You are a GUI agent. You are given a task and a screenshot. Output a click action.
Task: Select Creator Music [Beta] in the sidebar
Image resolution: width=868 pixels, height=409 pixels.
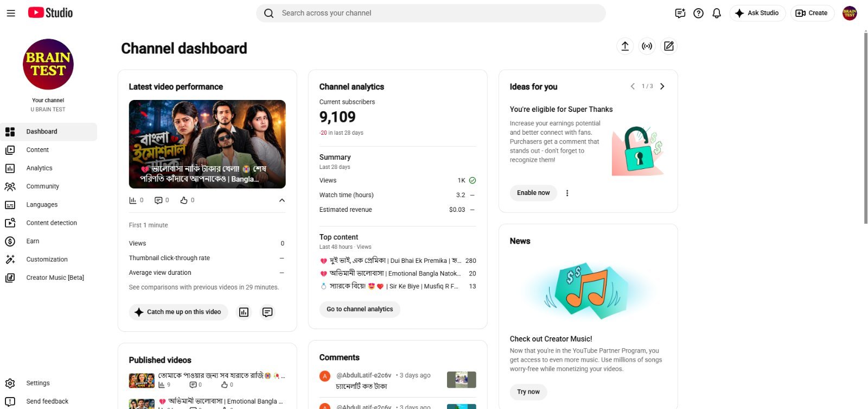click(49, 278)
